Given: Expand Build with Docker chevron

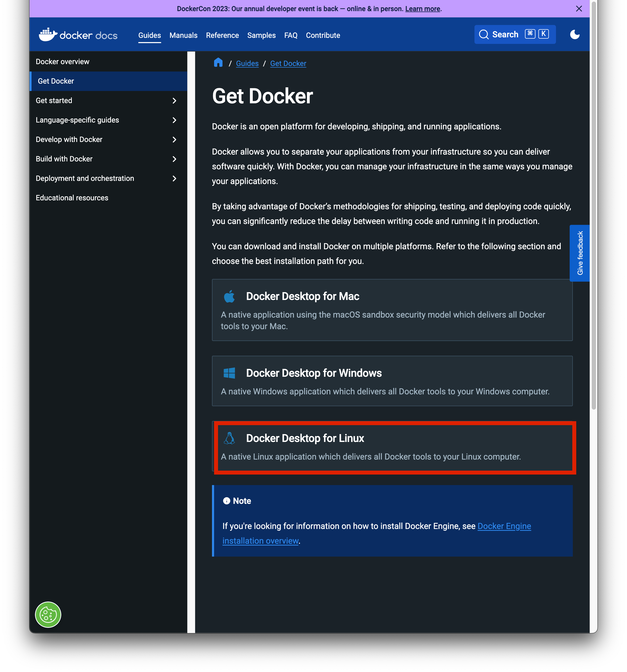Looking at the screenshot, I should click(174, 159).
